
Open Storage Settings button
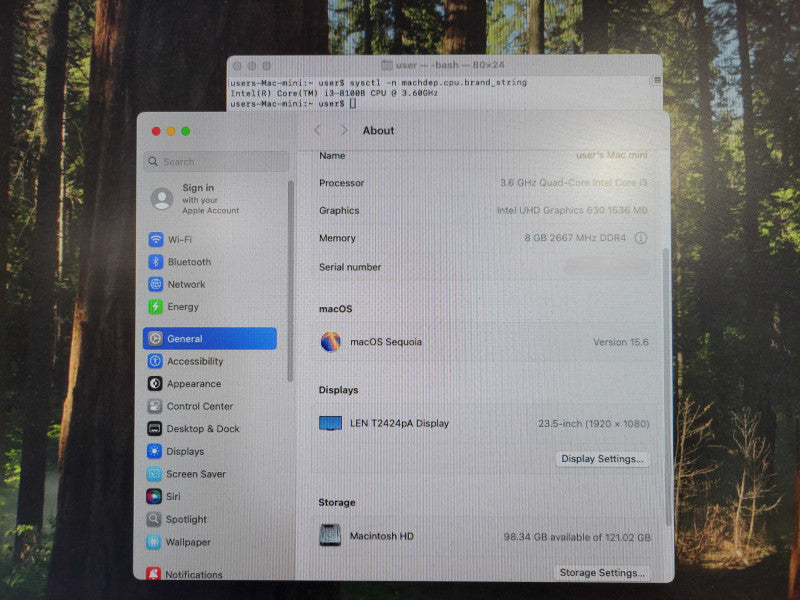click(602, 572)
